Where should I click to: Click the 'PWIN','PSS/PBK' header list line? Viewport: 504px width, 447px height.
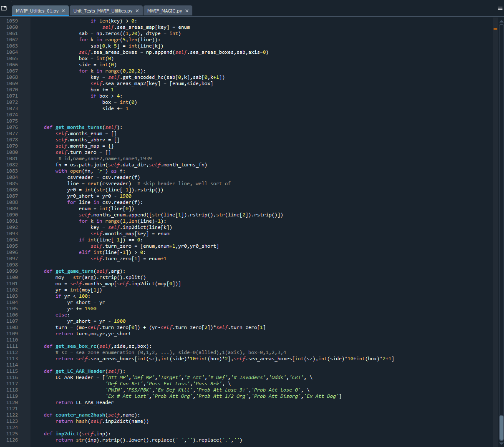click(x=208, y=390)
